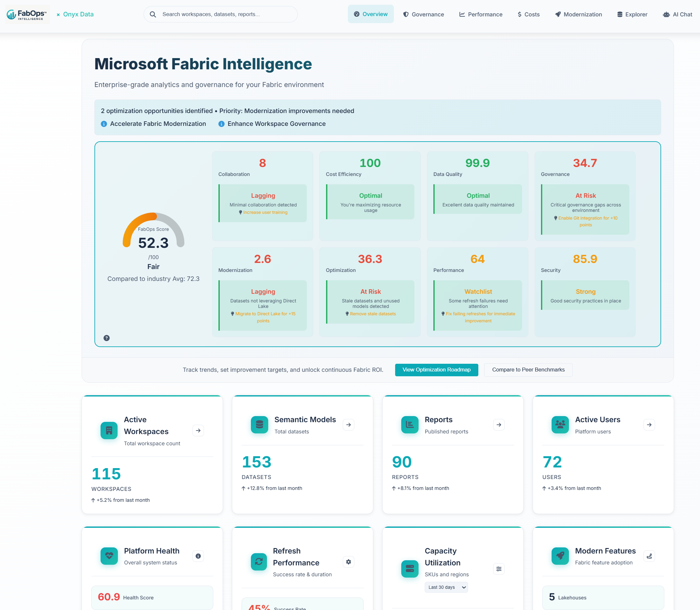This screenshot has height=610, width=700.
Task: Click the help question mark icon
Action: pyautogui.click(x=107, y=338)
